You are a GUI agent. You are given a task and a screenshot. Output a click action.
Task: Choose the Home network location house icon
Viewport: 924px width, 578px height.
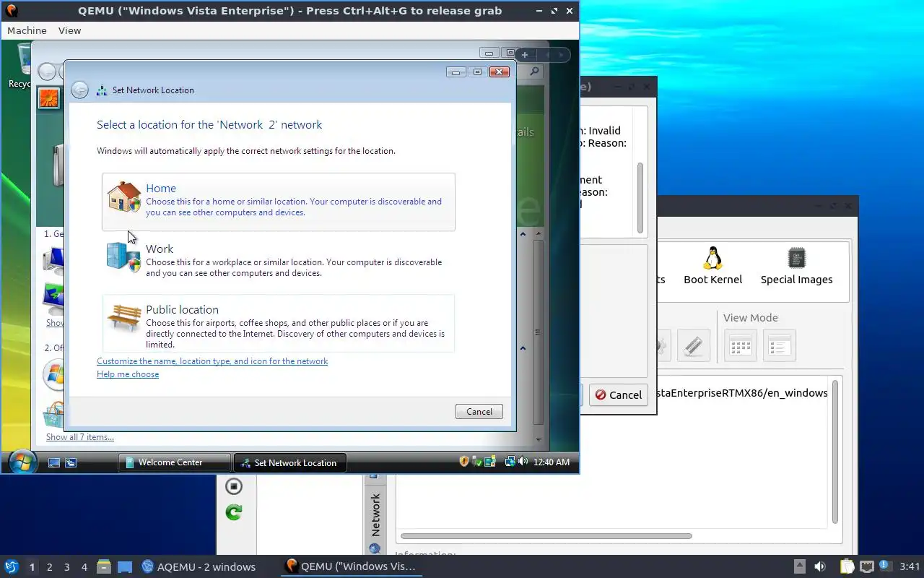coord(124,197)
